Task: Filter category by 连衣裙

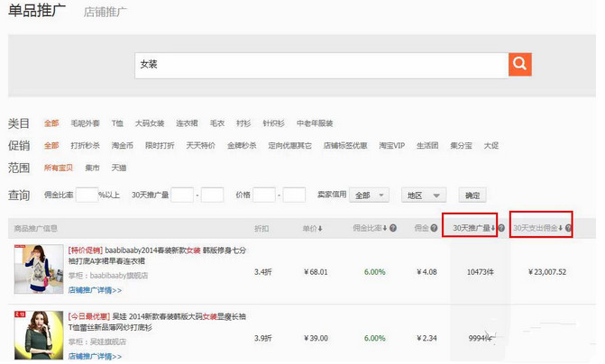Action: coord(187,123)
